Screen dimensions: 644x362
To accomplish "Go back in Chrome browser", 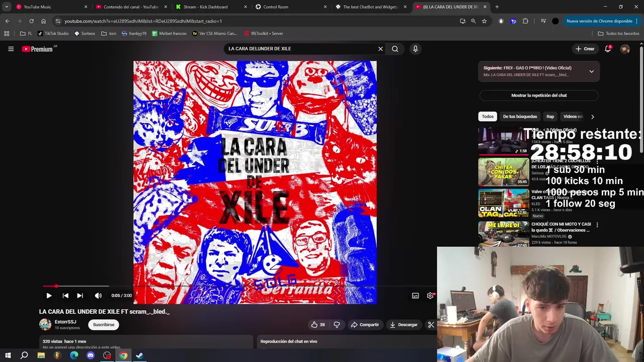I will click(x=7, y=21).
